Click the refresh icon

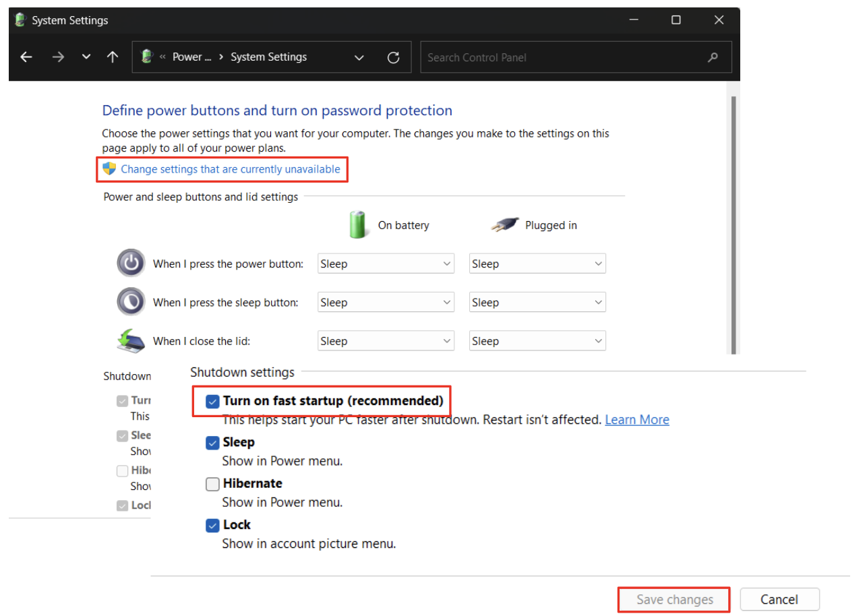point(393,57)
